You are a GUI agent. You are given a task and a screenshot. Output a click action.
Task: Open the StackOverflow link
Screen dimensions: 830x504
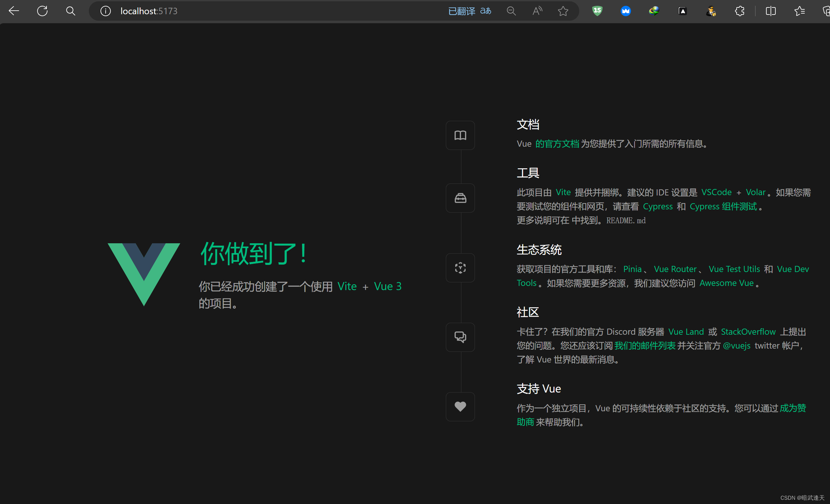click(x=748, y=332)
